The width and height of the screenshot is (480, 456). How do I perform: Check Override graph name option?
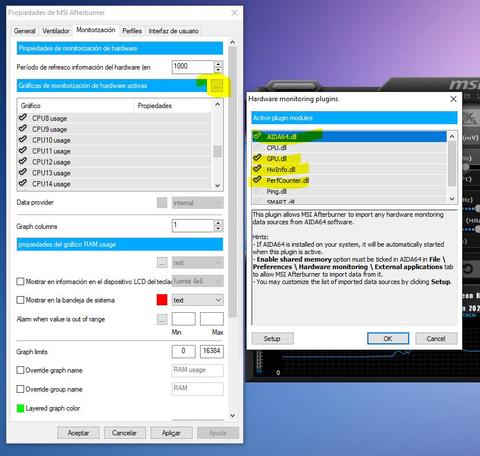click(x=20, y=370)
